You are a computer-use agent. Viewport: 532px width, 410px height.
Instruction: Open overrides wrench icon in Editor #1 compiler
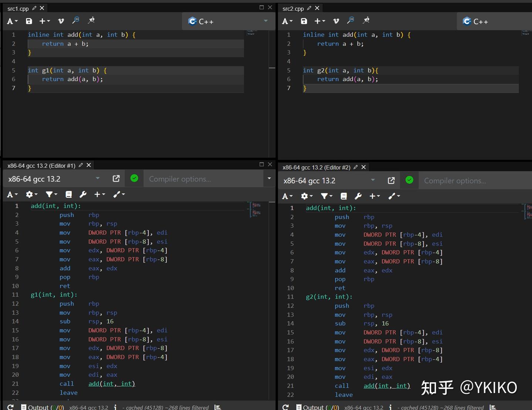(x=83, y=194)
